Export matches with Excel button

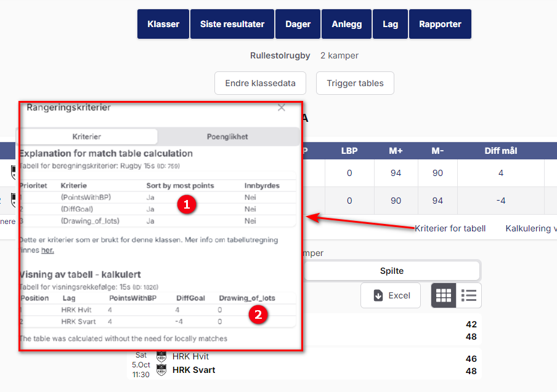391,295
